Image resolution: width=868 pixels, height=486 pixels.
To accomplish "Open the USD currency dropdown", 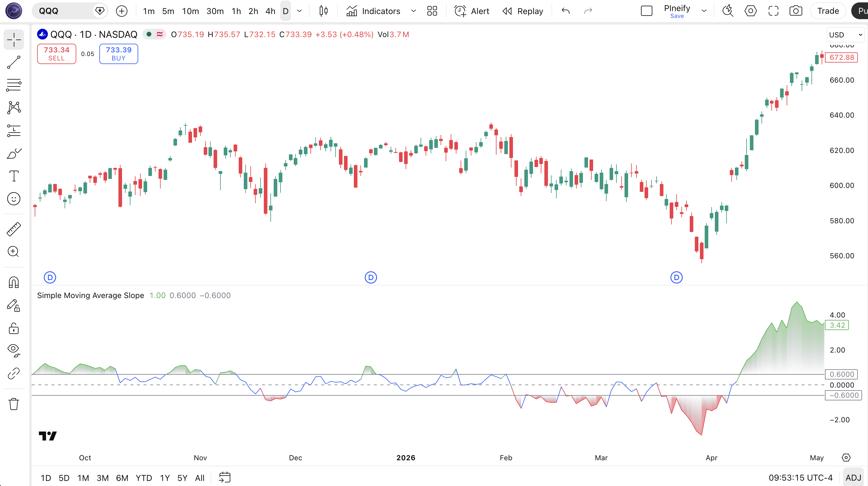I will coord(846,35).
